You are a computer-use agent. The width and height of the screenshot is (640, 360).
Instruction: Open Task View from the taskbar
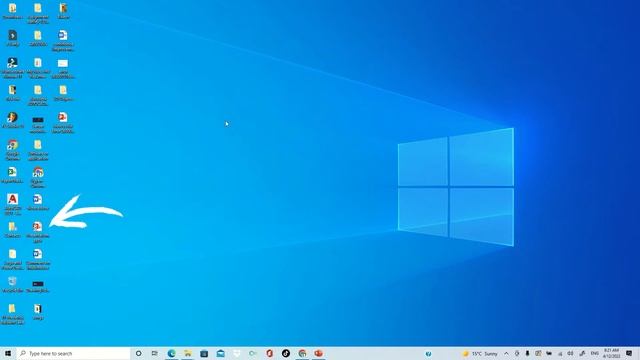[x=155, y=353]
